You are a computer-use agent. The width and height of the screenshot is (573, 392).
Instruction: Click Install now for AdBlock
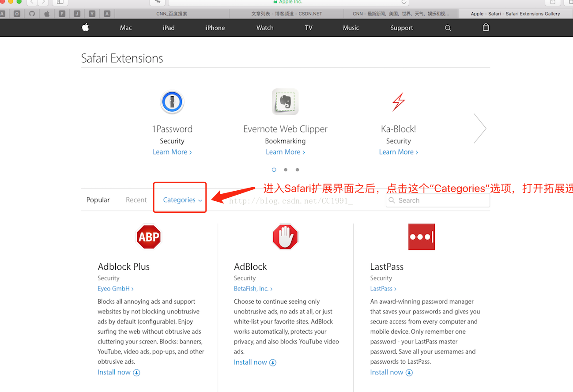tap(255, 362)
